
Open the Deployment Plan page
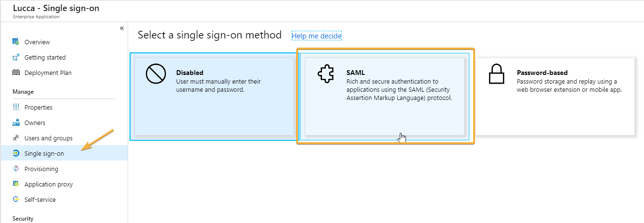point(64,73)
